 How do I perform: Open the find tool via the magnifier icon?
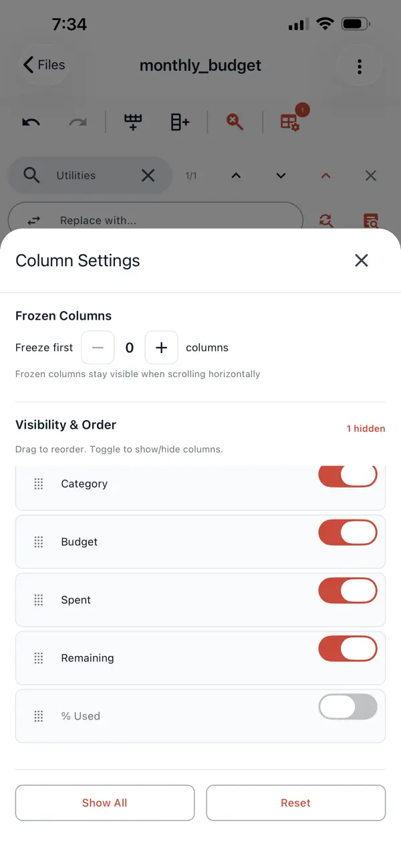[233, 122]
